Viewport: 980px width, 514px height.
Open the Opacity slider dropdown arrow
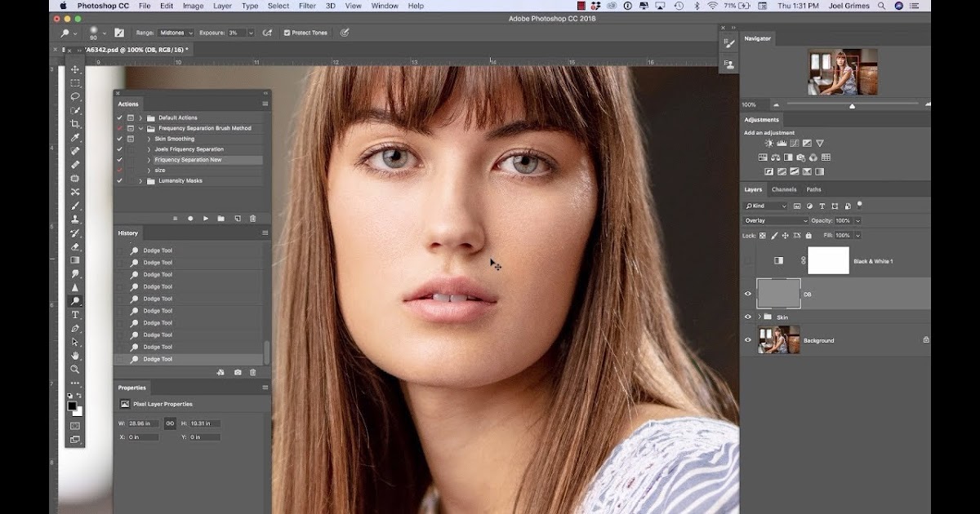(857, 220)
